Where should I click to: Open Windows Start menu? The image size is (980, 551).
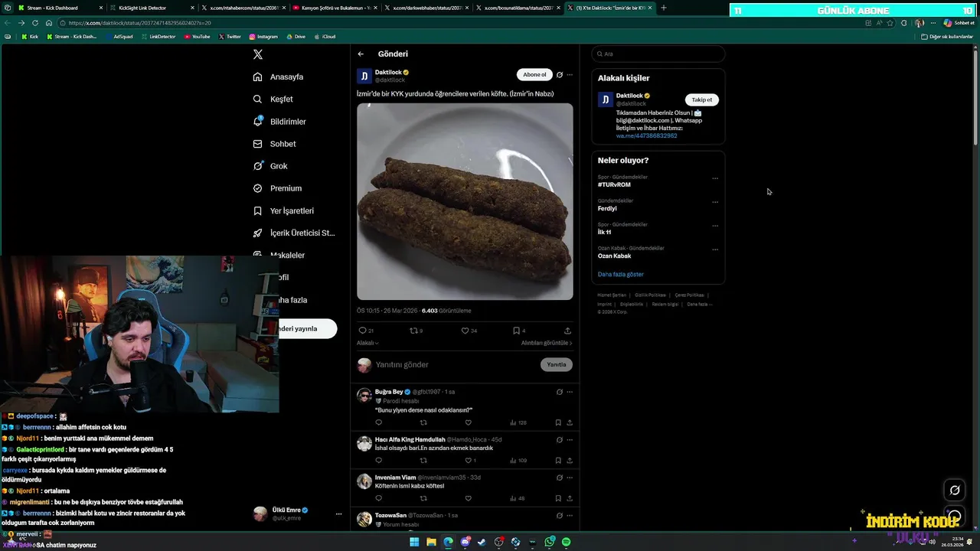pyautogui.click(x=414, y=542)
